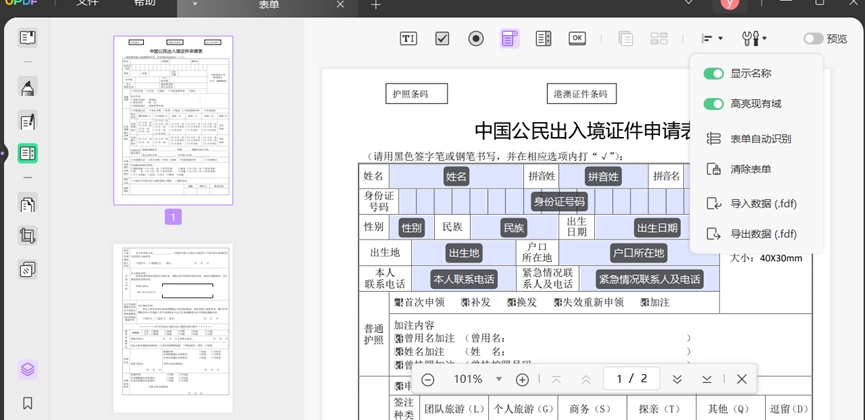Open the bookmark panel icon
Image resolution: width=865 pixels, height=420 pixels.
coord(28,403)
